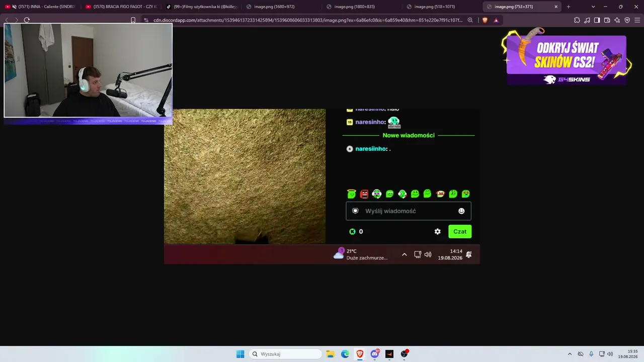This screenshot has height=362, width=644.
Task: Open the browser main menu
Action: pos(637,20)
